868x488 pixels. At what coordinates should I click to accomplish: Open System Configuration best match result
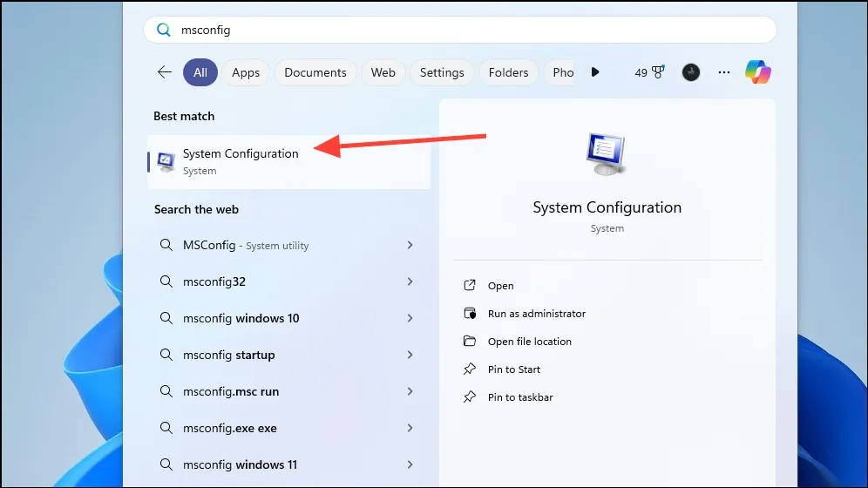tap(241, 161)
